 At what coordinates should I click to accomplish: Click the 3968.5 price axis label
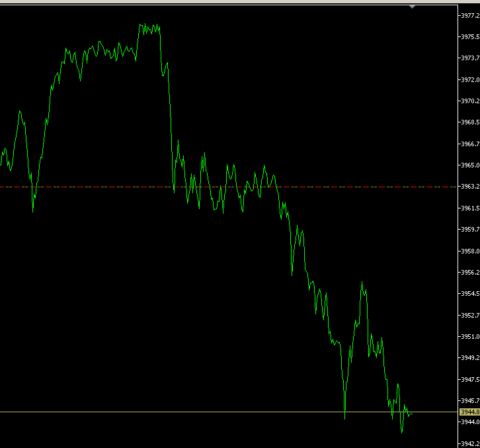point(469,122)
